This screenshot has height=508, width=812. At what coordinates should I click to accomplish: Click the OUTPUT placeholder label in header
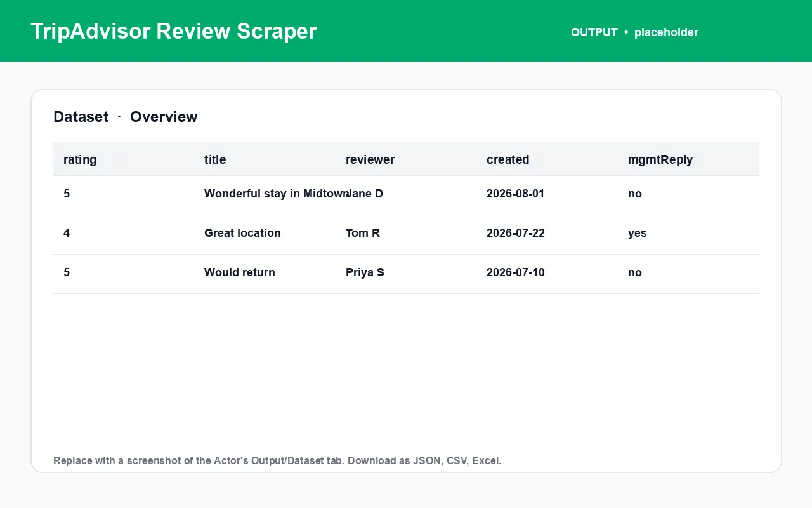(634, 32)
